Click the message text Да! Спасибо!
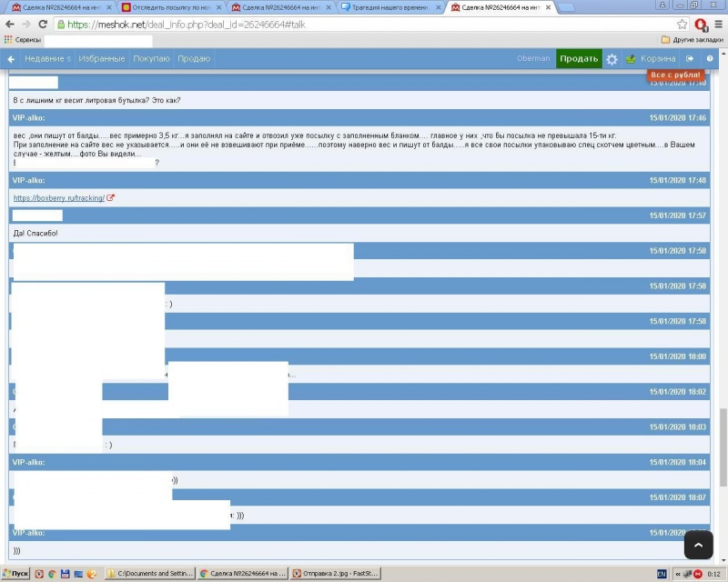 [35, 234]
